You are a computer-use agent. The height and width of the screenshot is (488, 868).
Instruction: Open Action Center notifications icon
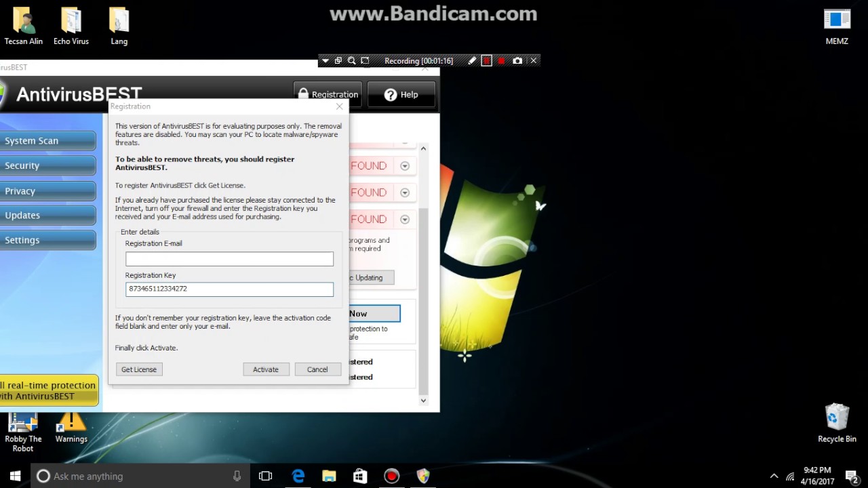coord(852,476)
